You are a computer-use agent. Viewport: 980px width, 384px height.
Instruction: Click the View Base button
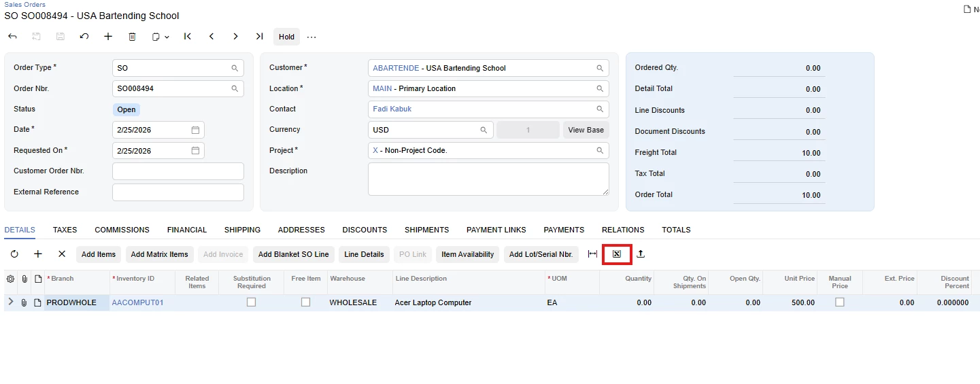pos(586,130)
